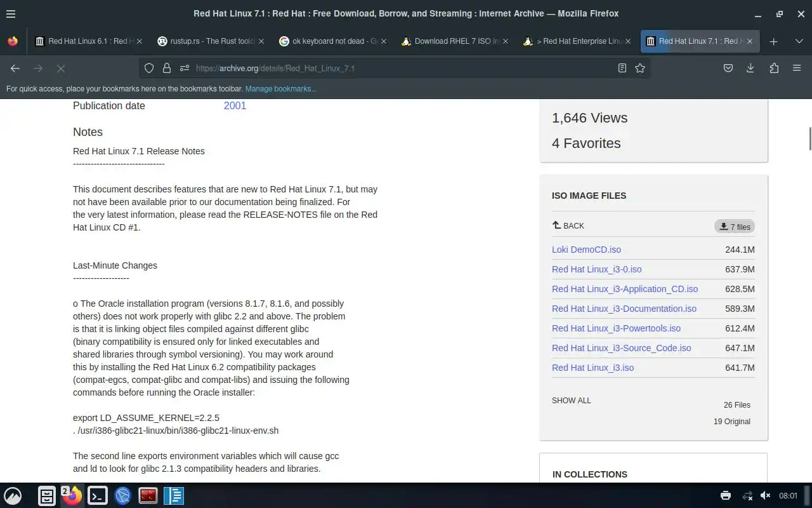The width and height of the screenshot is (812, 508).
Task: Select the 1,646 Views text
Action: coord(589,118)
